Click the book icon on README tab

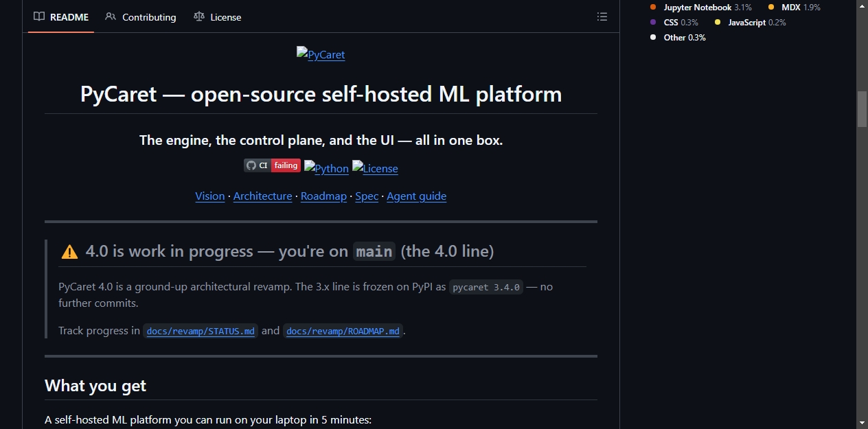click(39, 16)
